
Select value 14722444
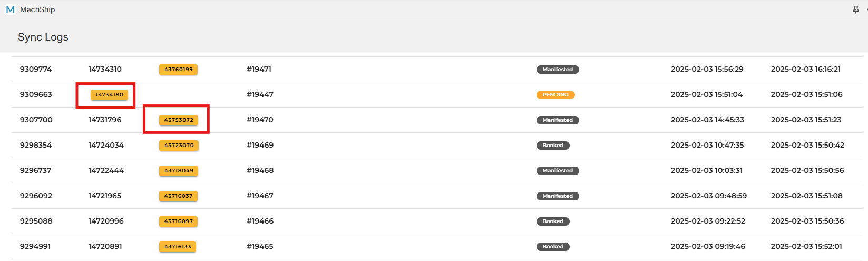(x=106, y=170)
